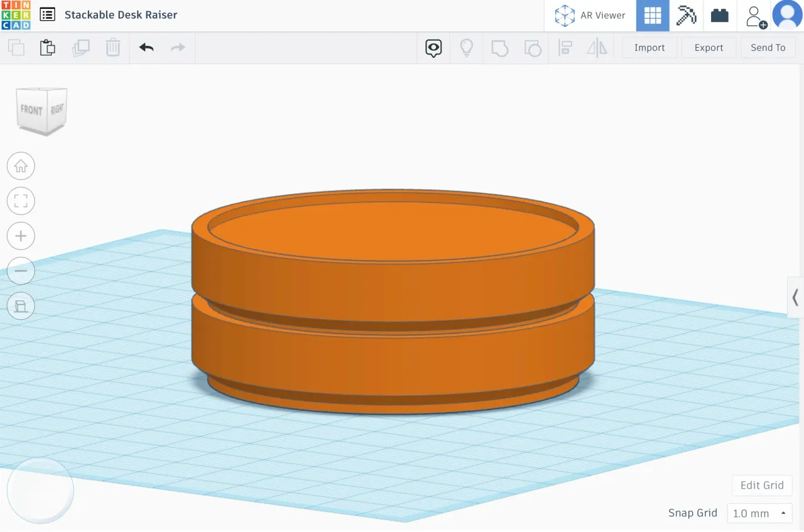The width and height of the screenshot is (804, 532).
Task: Click the Mirror tool icon
Action: tap(597, 48)
